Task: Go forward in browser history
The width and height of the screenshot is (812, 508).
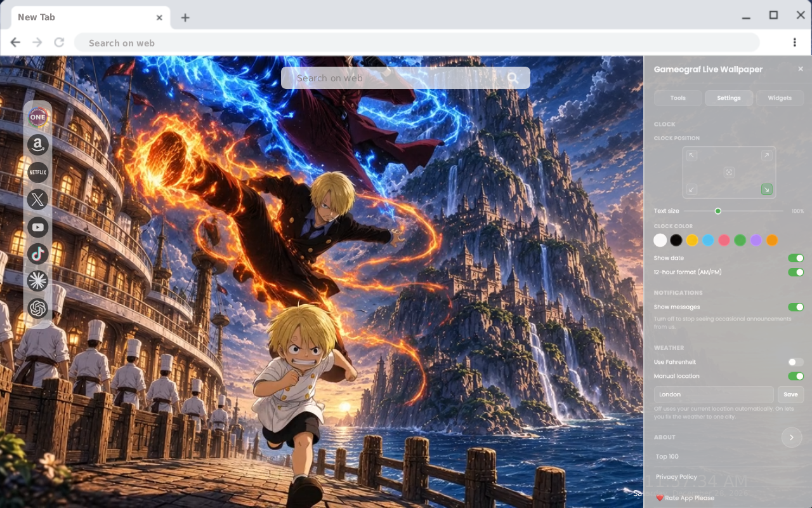Action: [x=37, y=43]
